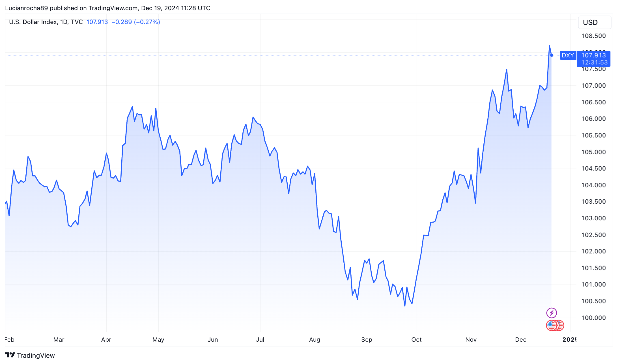Click the 12:31:53 countdown timer label

(595, 63)
